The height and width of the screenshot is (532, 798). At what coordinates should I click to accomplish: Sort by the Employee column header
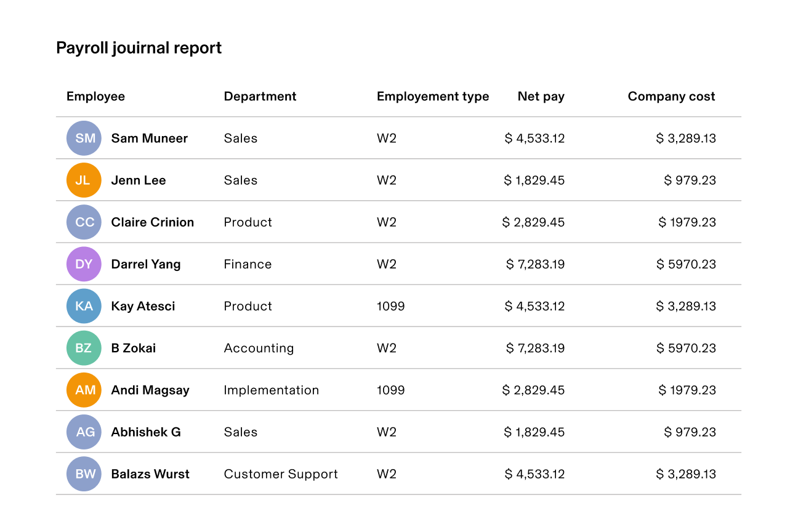pyautogui.click(x=95, y=96)
